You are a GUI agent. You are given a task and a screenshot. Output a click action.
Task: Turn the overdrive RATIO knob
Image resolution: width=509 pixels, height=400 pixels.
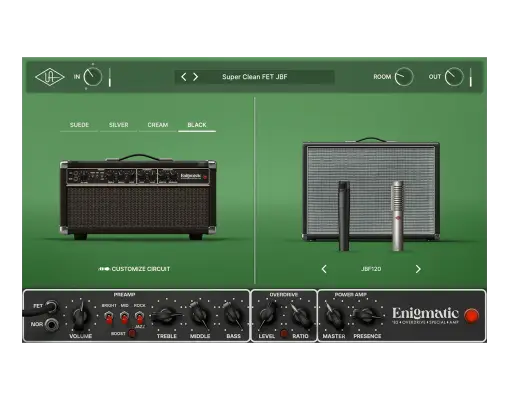click(x=301, y=315)
